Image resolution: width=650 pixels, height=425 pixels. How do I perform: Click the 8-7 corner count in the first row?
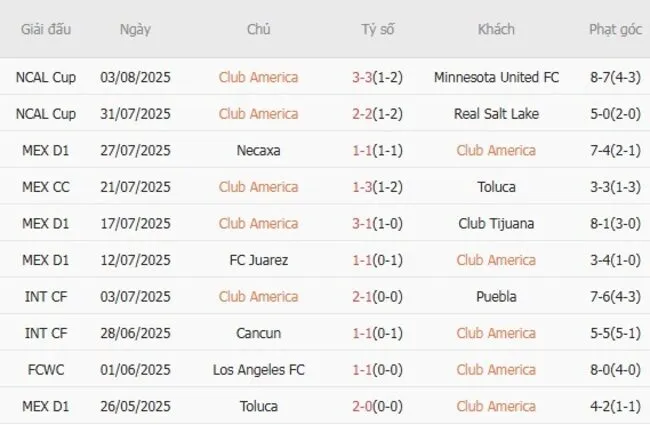point(603,77)
